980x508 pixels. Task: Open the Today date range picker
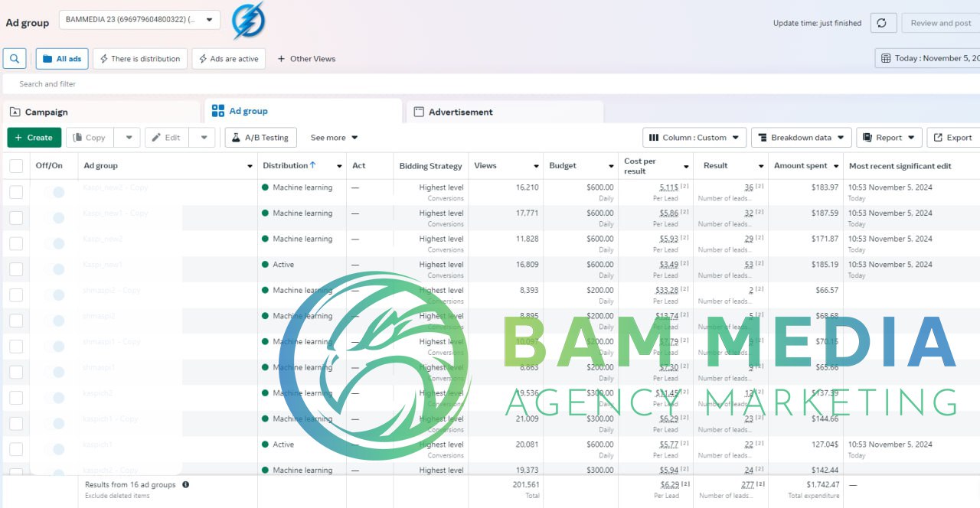click(x=928, y=58)
